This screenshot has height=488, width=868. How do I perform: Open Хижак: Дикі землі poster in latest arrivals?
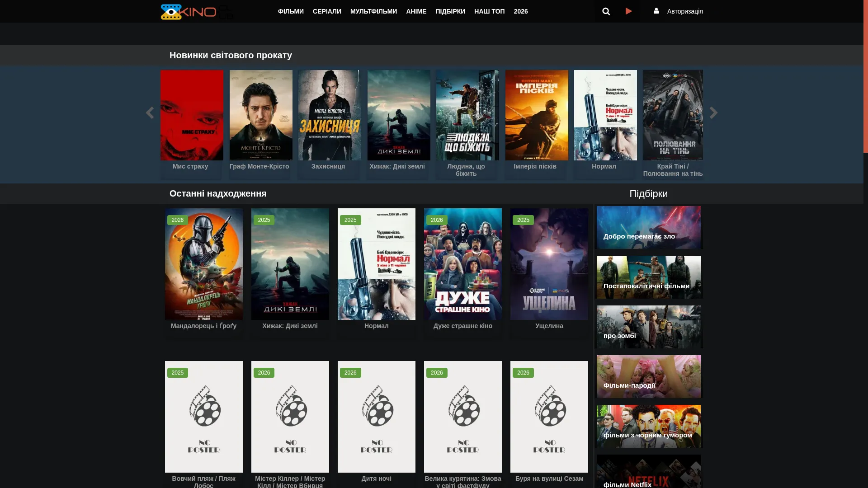pyautogui.click(x=290, y=264)
